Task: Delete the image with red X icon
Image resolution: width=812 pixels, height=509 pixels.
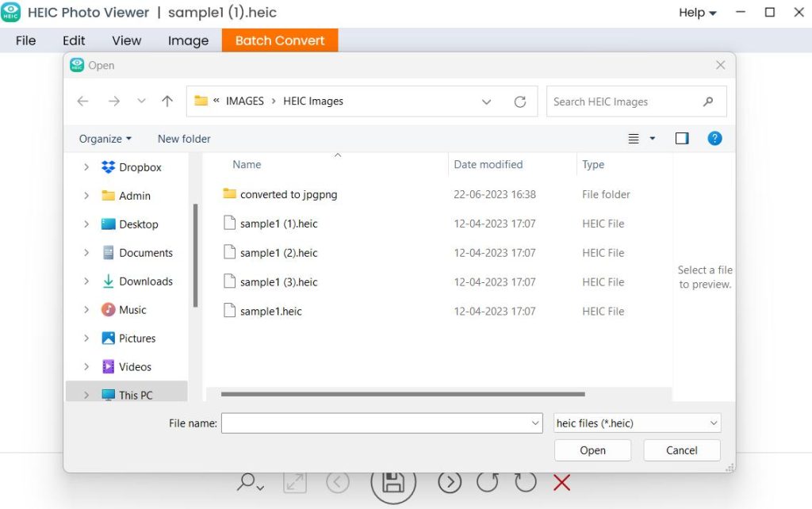Action: pos(561,483)
